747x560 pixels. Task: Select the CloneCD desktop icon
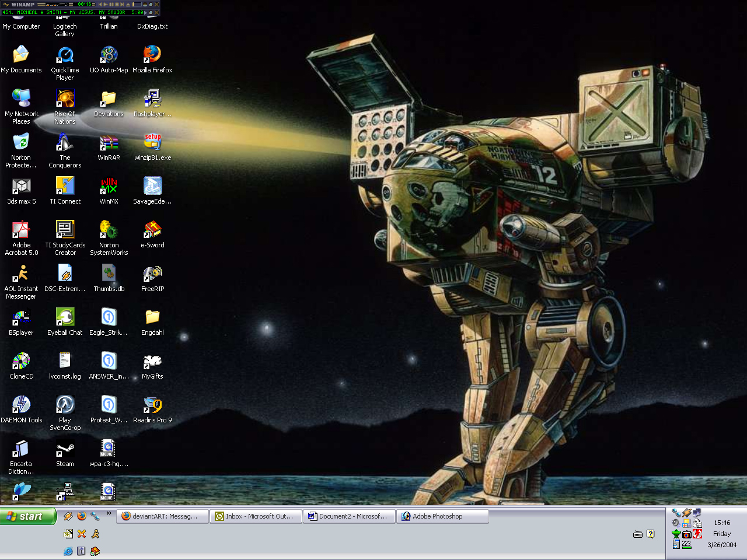[21, 366]
